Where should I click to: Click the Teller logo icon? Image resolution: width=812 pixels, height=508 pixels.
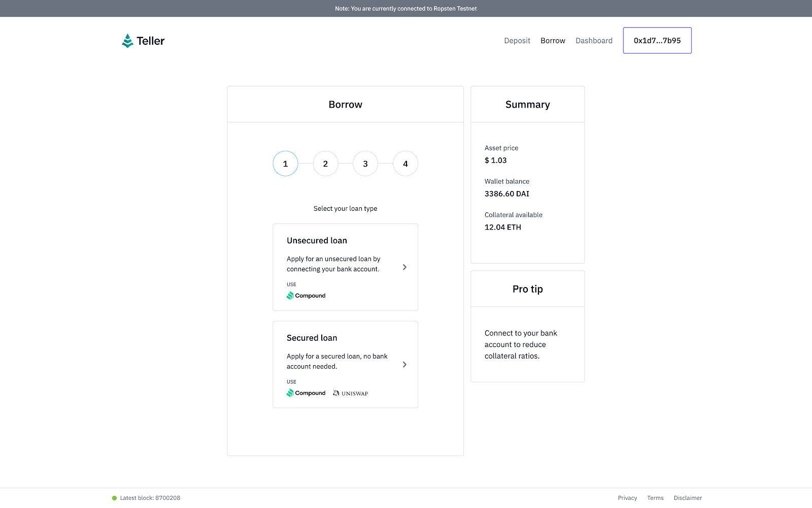coord(127,41)
